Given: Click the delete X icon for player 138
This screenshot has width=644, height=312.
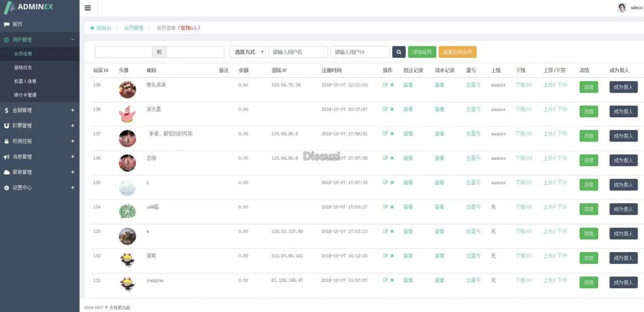Looking at the screenshot, I should point(392,109).
